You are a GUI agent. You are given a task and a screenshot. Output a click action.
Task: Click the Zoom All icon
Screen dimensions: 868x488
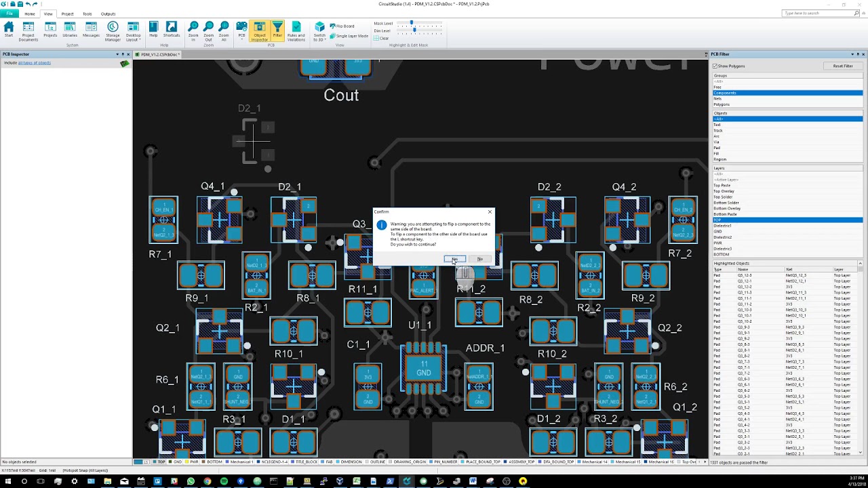(x=224, y=30)
